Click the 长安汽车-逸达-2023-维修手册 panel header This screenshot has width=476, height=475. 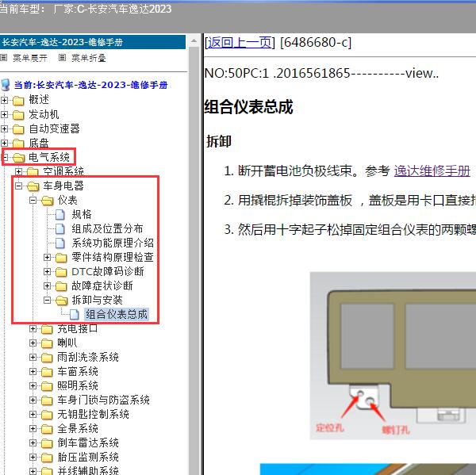pyautogui.click(x=93, y=42)
